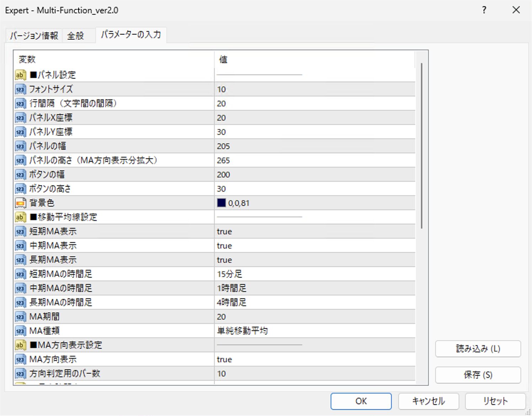Toggle the MA方向表示 true value
532x416 pixels.
(224, 359)
